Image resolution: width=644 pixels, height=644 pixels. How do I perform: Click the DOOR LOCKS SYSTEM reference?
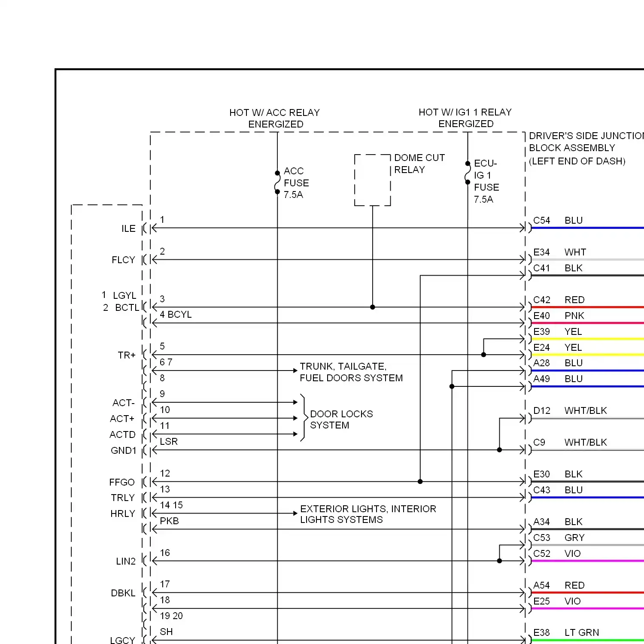(341, 419)
